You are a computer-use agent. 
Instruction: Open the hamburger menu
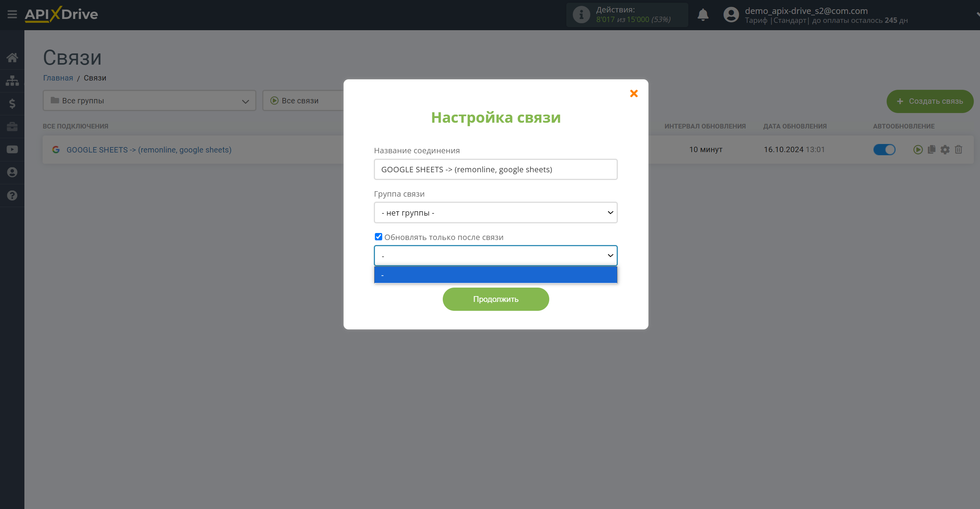click(12, 14)
